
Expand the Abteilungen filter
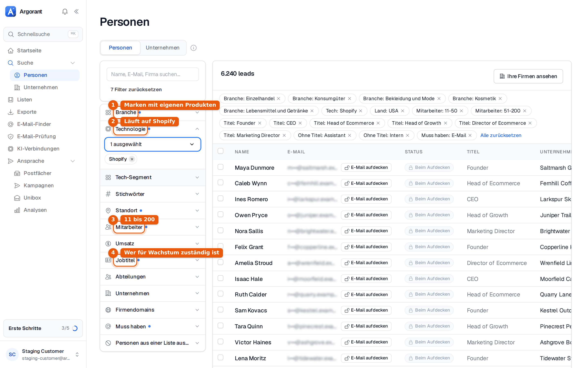click(x=153, y=277)
